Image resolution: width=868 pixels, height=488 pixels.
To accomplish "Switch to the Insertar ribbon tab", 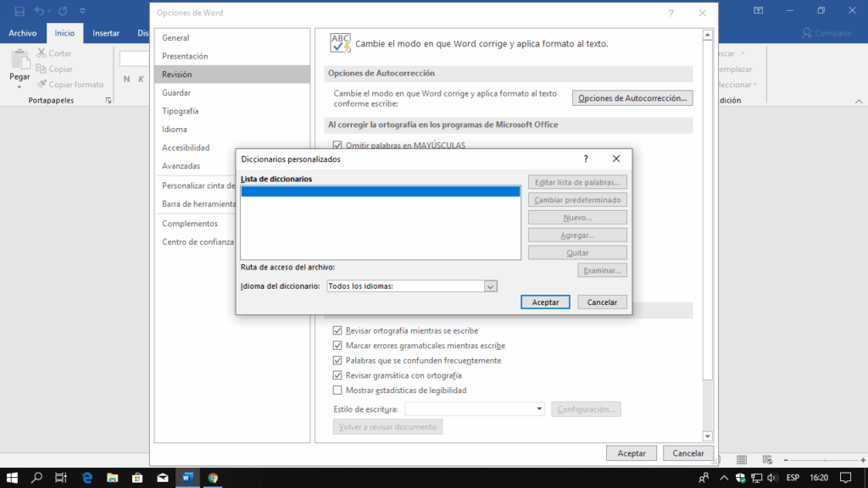I will pos(105,32).
